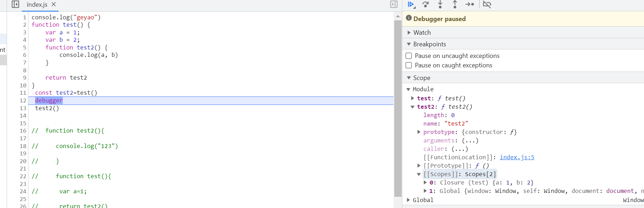Click line number 13 in gutter
The height and width of the screenshot is (208, 644).
pos(23,108)
